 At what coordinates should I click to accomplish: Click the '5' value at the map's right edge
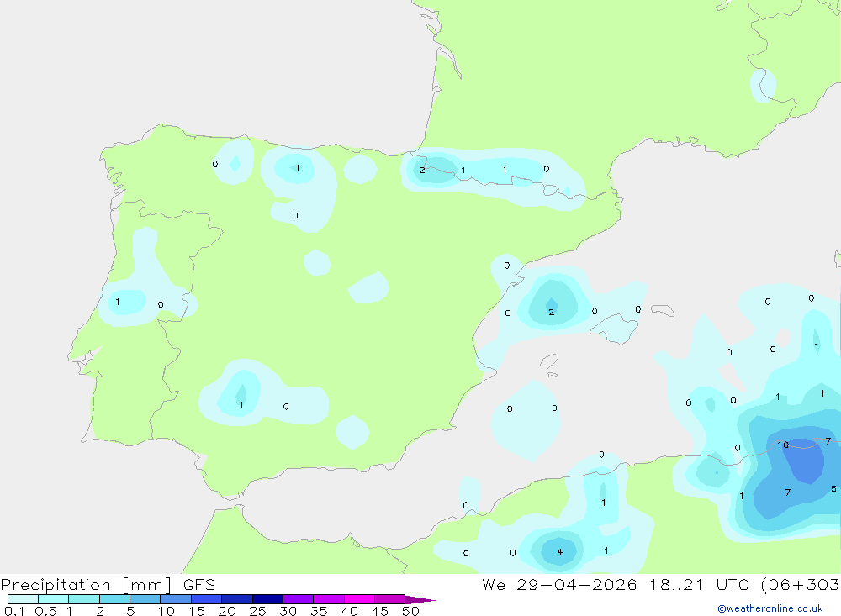[x=833, y=488]
